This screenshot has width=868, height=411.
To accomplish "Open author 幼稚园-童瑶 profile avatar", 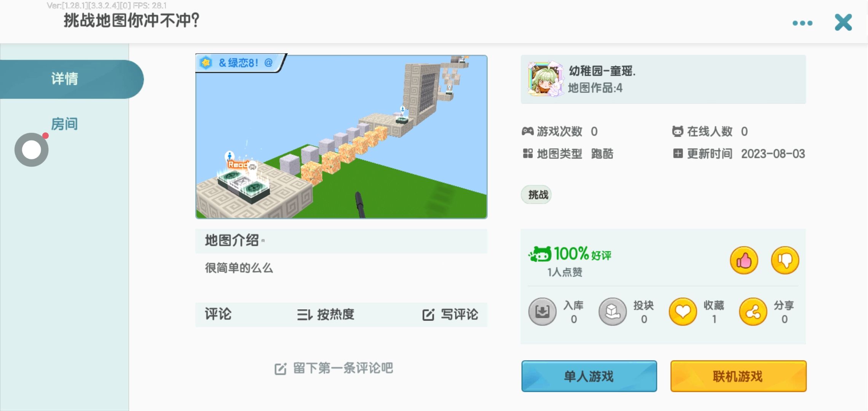I will click(545, 79).
